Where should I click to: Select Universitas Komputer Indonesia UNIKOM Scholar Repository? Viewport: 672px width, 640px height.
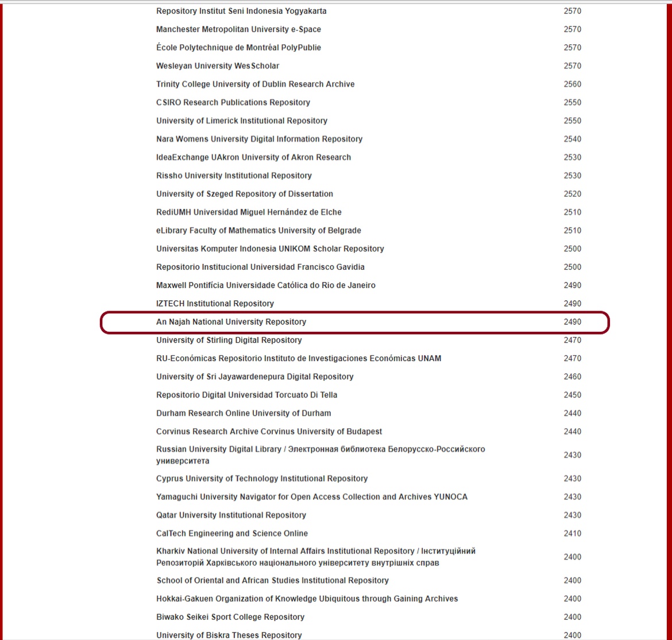pyautogui.click(x=270, y=249)
